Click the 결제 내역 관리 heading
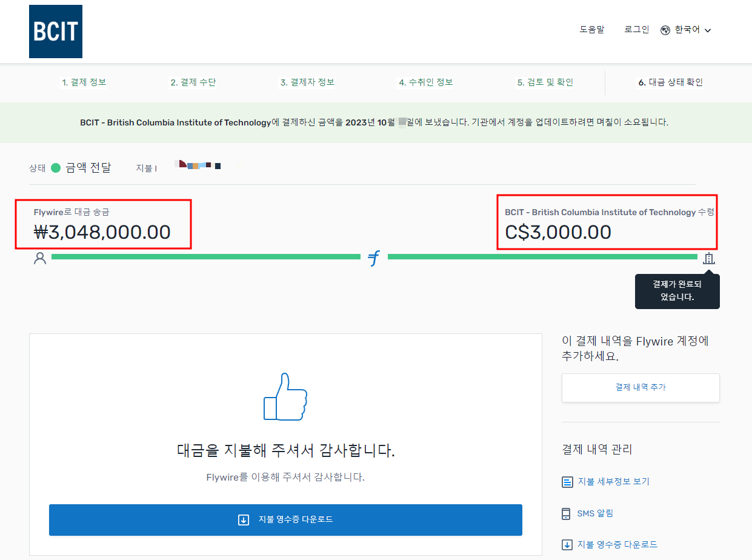Screen dimensions: 752x560 click(597, 450)
